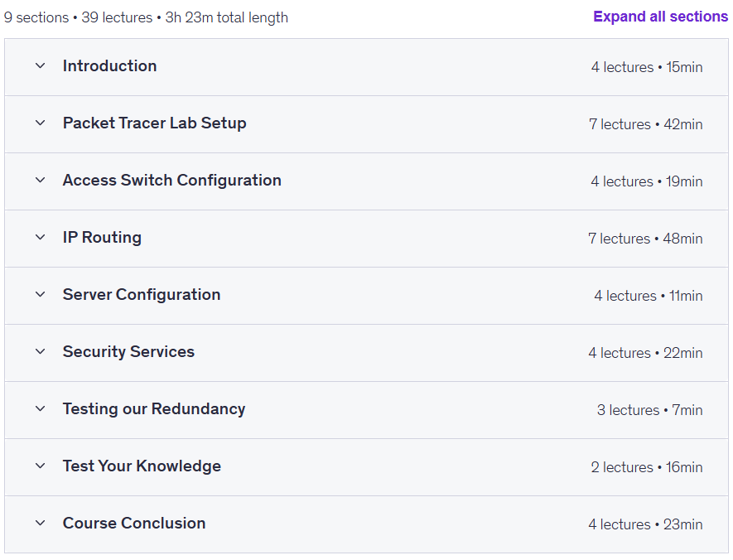Image resolution: width=733 pixels, height=560 pixels.
Task: Click the Server Configuration section title
Action: pyautogui.click(x=141, y=295)
